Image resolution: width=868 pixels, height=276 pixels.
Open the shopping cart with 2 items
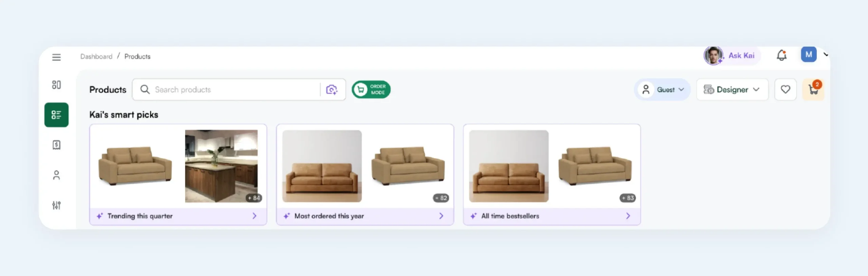(813, 89)
